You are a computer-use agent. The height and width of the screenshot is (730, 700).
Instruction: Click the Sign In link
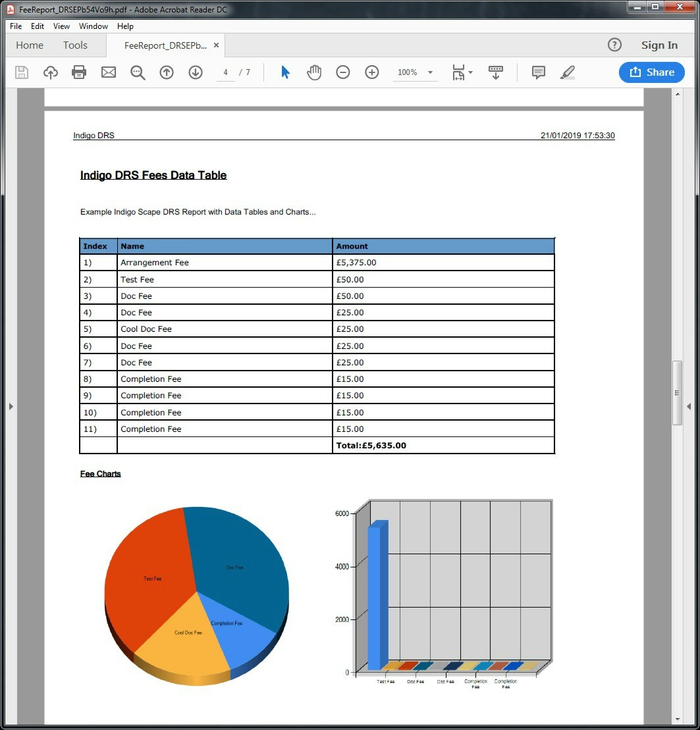point(659,45)
